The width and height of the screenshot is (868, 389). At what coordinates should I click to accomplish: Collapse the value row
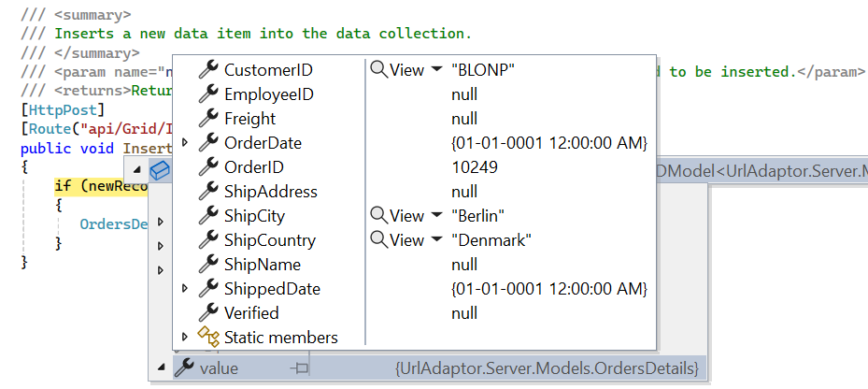pyautogui.click(x=161, y=367)
